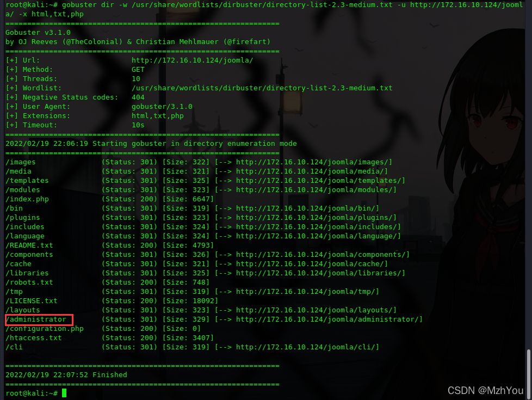Click the wordlist path in the Wordlist row
532x400 pixels.
[x=262, y=88]
